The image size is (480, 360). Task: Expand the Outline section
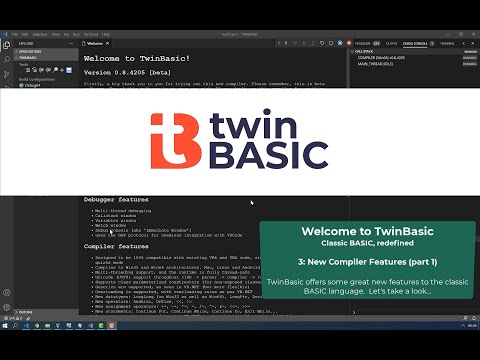click(x=46, y=312)
